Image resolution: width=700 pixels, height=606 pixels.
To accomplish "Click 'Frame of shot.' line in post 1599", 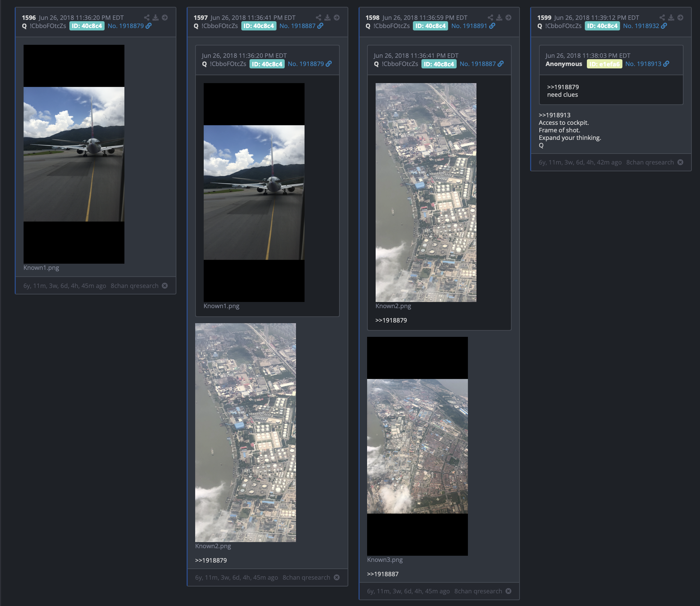I will tap(560, 130).
